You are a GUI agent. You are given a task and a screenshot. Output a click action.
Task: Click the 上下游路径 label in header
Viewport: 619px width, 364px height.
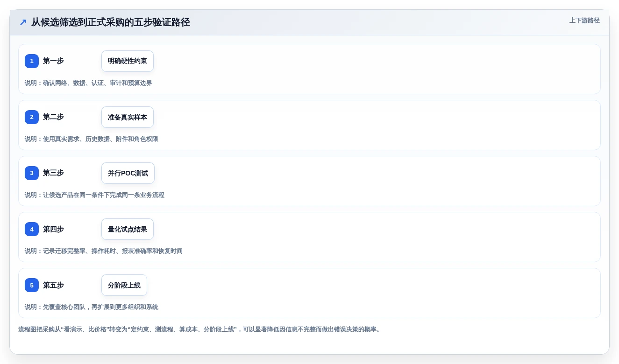point(584,21)
